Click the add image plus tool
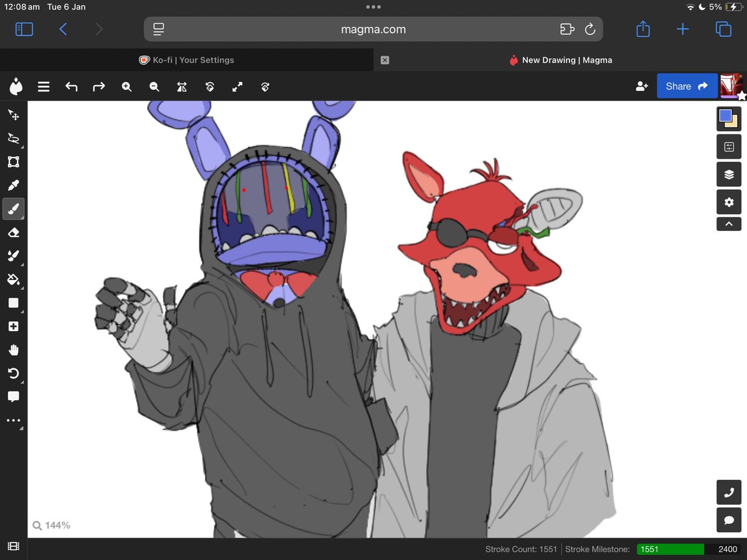Screen dimensions: 747x560 point(13,327)
